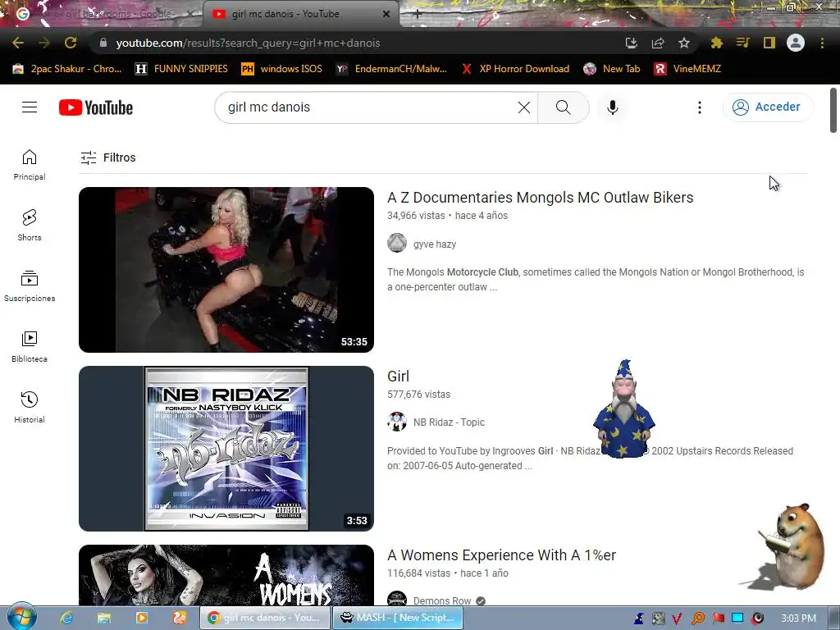The height and width of the screenshot is (630, 840).
Task: Open the Filtros search filters
Action: (108, 157)
